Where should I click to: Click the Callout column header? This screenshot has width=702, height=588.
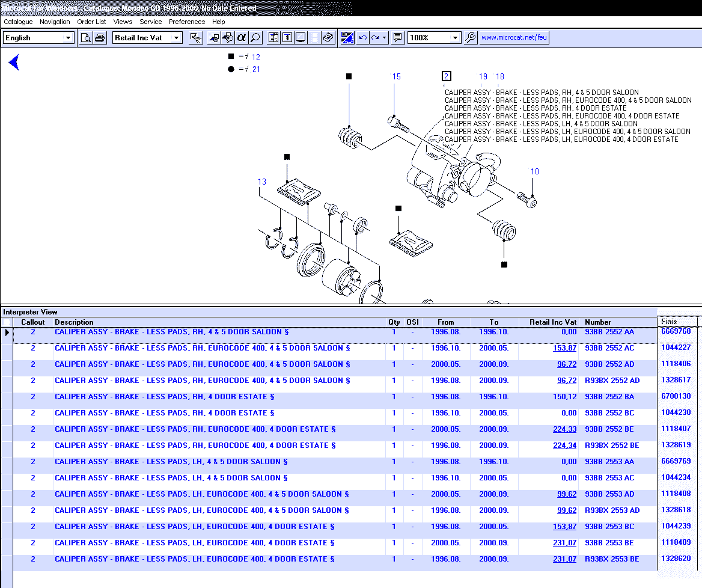(x=32, y=322)
